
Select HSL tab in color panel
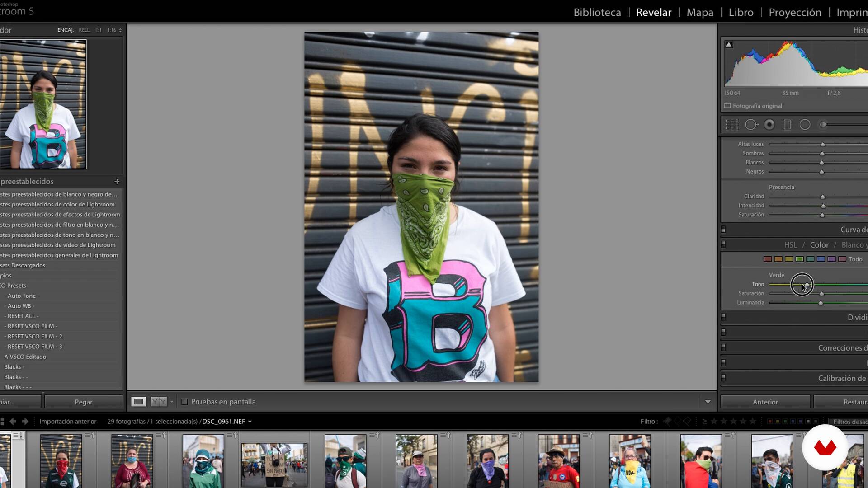click(x=791, y=245)
